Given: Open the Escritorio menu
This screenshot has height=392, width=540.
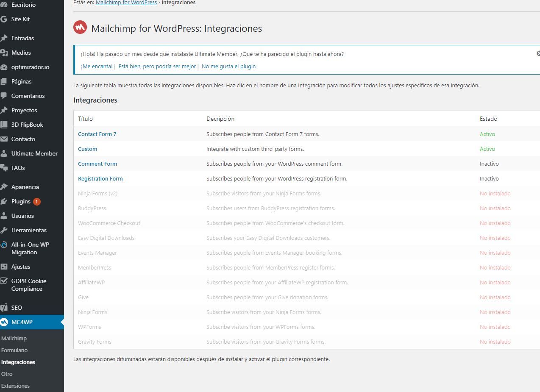Looking at the screenshot, I should 23,5.
